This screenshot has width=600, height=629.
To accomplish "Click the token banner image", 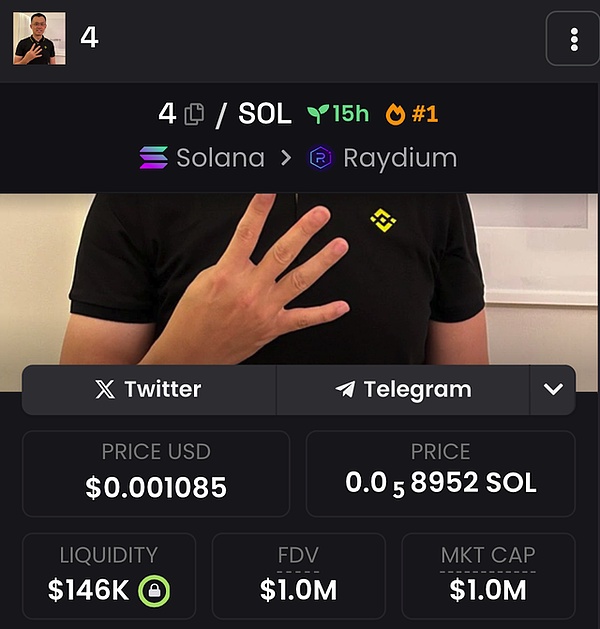I will 300,280.
